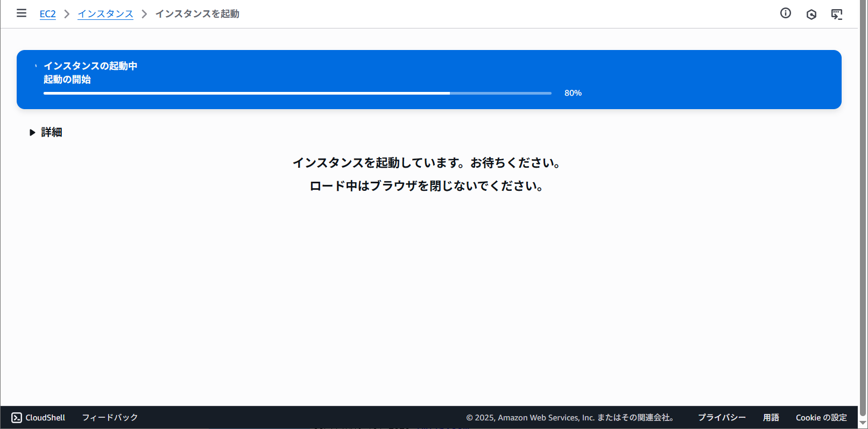Go to the EC2 breadcrumb link
This screenshot has height=429, width=868.
click(x=47, y=14)
